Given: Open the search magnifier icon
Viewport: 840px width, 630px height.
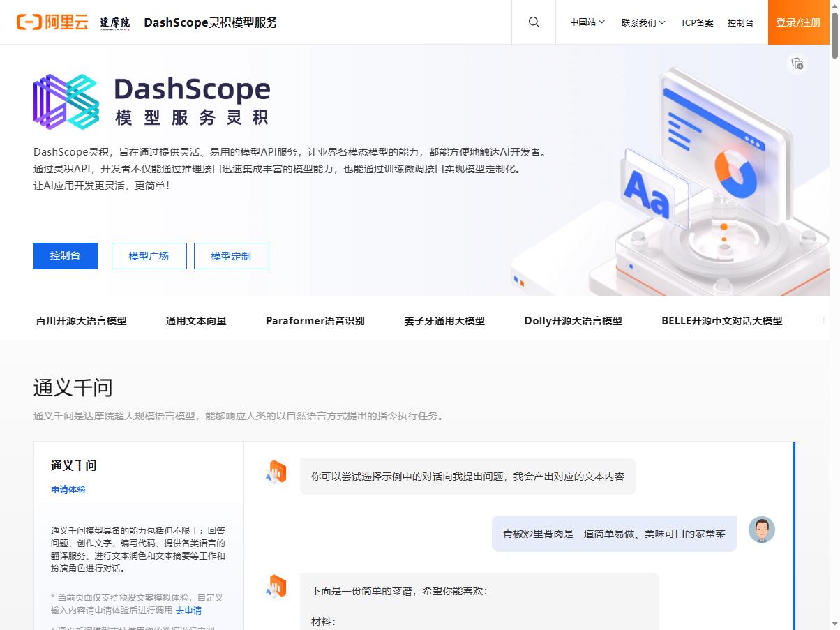Looking at the screenshot, I should 533,22.
